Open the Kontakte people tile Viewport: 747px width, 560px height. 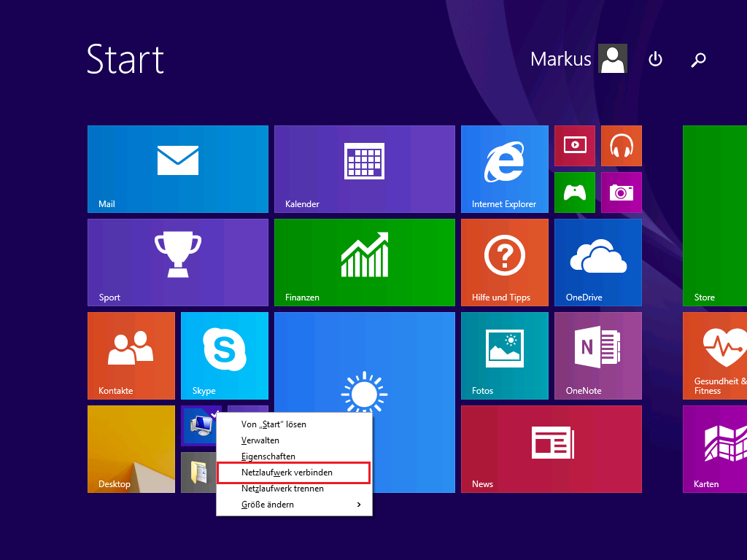131,356
